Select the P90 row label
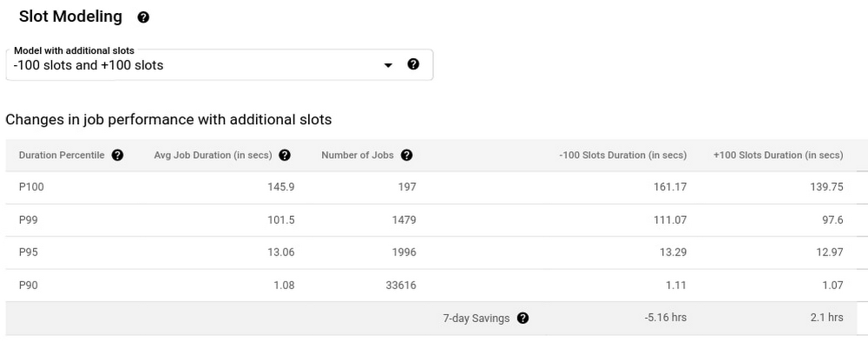868x349 pixels. [28, 285]
